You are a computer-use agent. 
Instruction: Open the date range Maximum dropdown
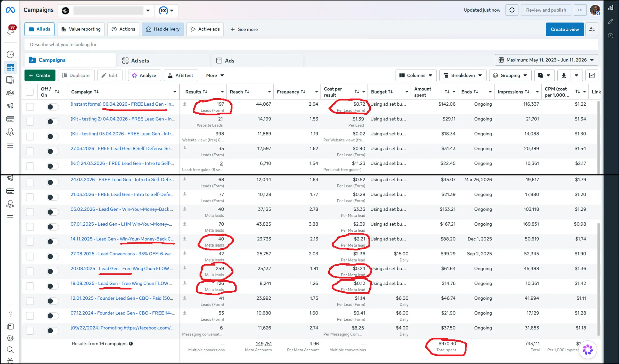click(x=546, y=60)
